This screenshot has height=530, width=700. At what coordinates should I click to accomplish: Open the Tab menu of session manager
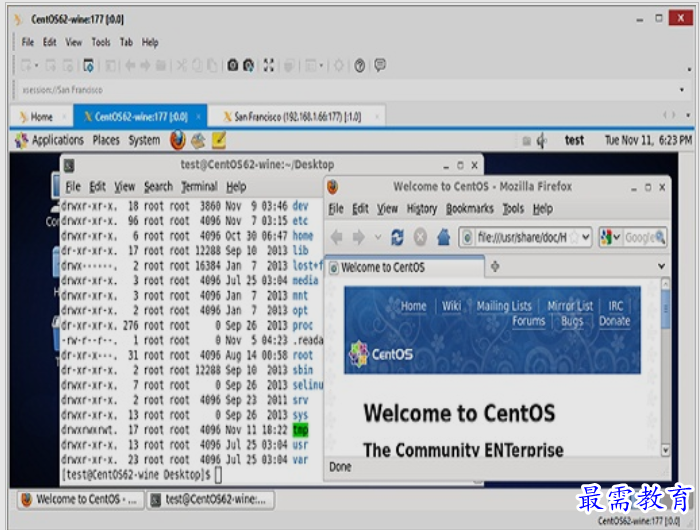(126, 42)
